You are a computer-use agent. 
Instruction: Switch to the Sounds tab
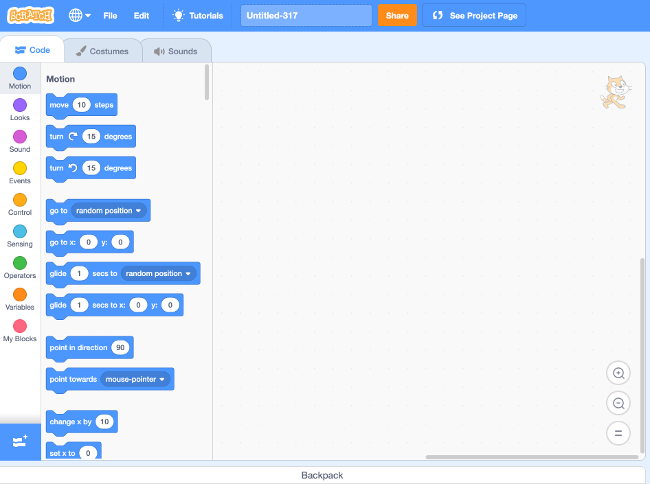pos(176,50)
